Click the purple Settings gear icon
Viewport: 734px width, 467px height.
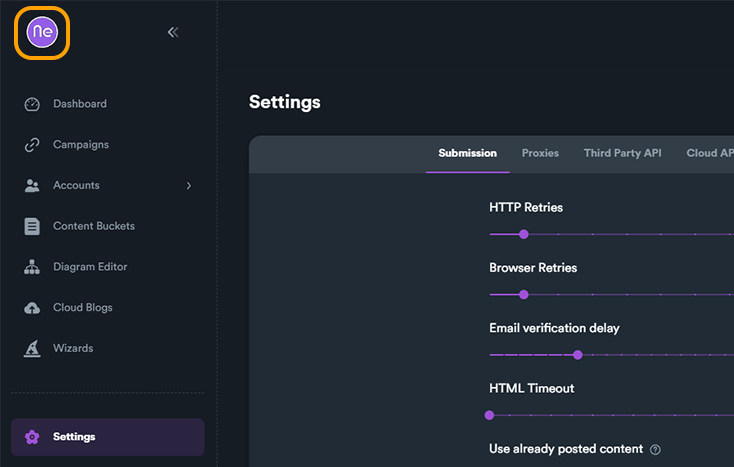click(32, 437)
